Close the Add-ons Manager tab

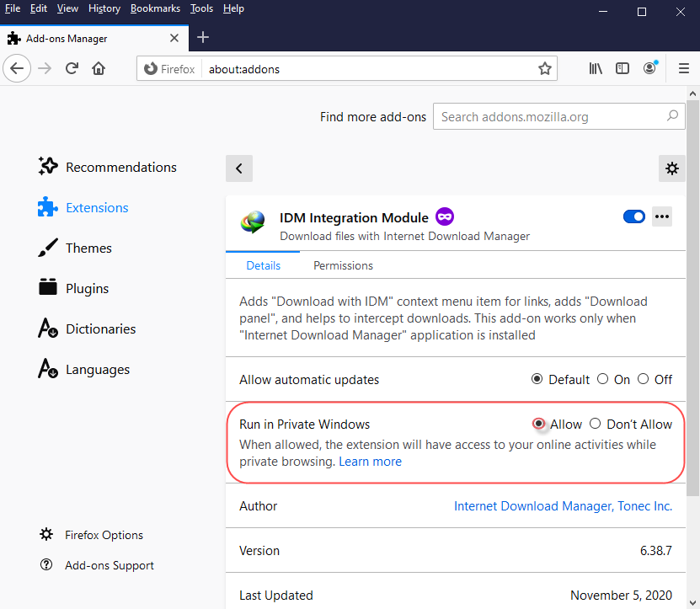point(174,39)
